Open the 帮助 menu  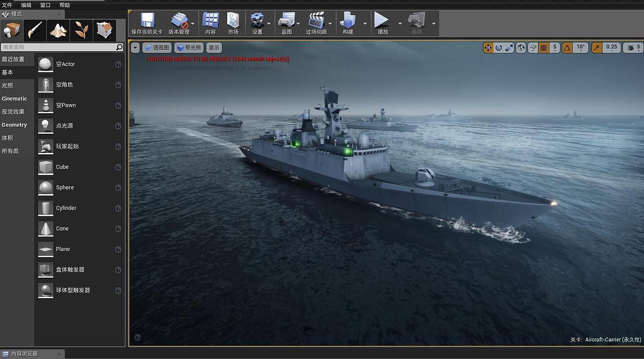coord(65,5)
